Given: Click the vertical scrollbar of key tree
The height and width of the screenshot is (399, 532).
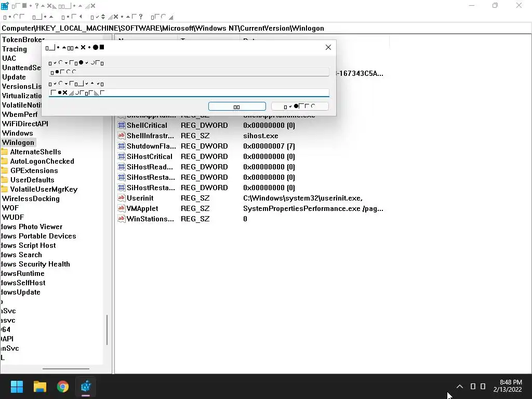Looking at the screenshot, I should [x=107, y=330].
